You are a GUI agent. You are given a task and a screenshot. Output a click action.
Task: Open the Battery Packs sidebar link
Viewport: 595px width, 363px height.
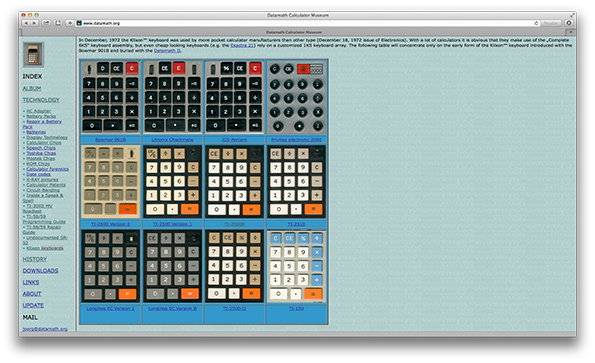[41, 116]
